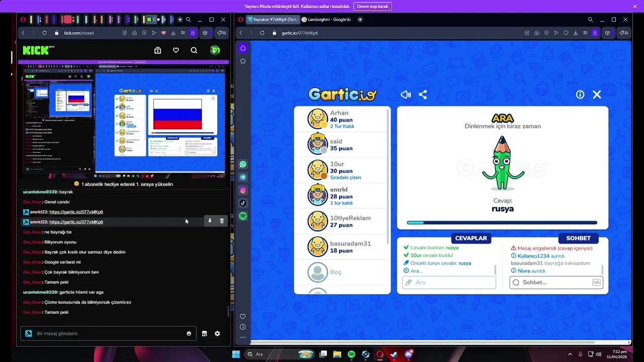Open emoji picker in Kick chat

click(x=189, y=333)
